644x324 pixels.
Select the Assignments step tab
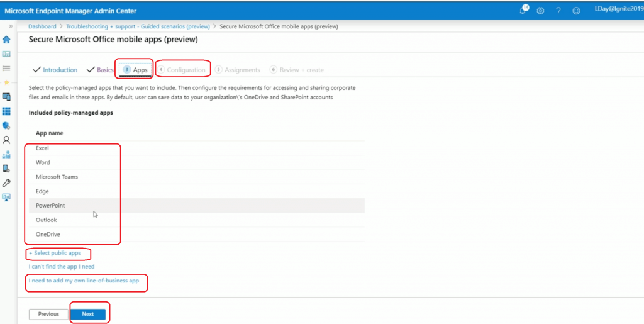(237, 70)
